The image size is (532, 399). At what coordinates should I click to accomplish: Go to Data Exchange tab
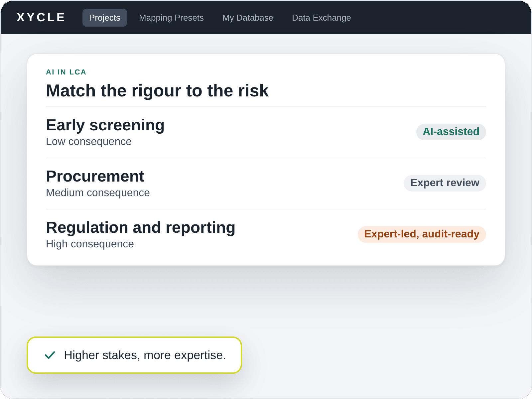tap(322, 18)
